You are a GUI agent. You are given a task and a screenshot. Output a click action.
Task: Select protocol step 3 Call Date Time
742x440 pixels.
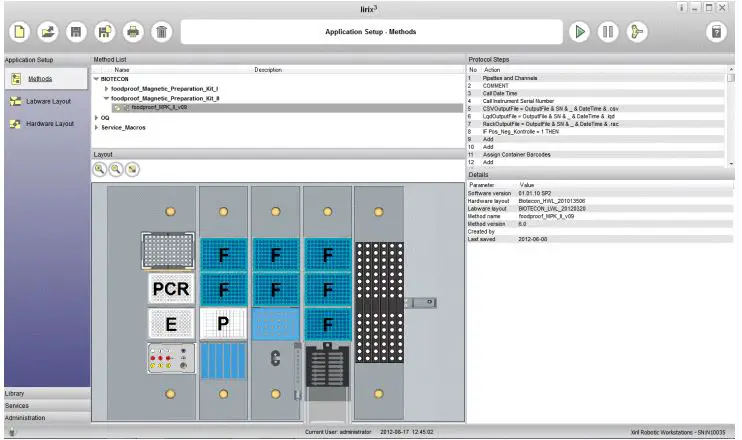pyautogui.click(x=596, y=94)
